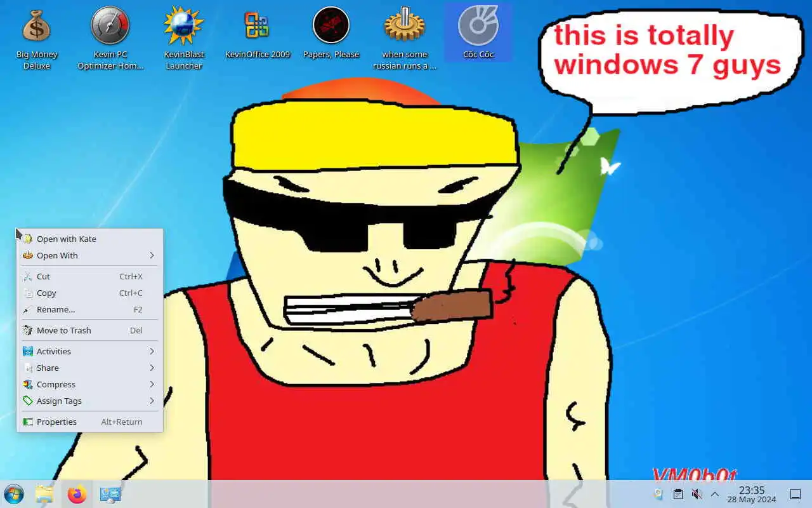Choose Rename... in context menu
The image size is (812, 508).
click(x=89, y=309)
